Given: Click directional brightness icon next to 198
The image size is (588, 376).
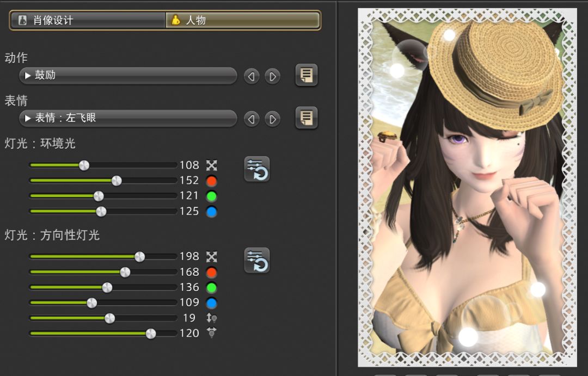Looking at the screenshot, I should coord(211,257).
